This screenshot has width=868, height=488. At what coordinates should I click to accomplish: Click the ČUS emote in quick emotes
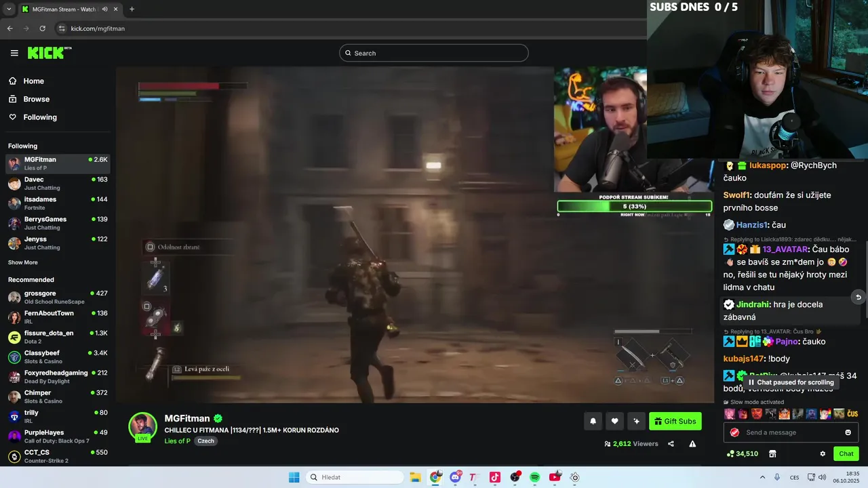pos(852,413)
